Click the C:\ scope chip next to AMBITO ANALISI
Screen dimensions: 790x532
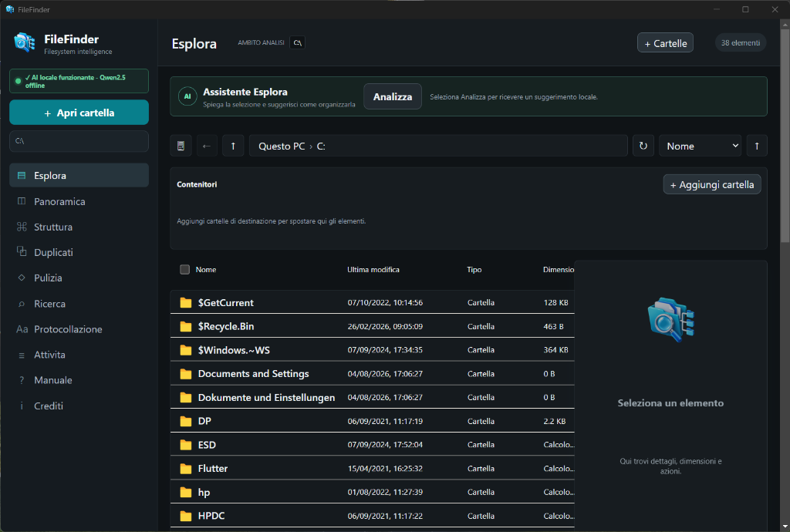point(297,42)
